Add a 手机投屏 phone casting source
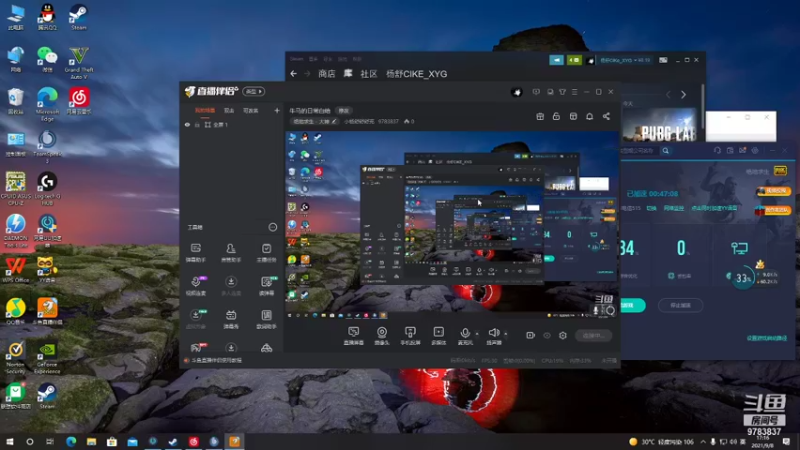 pos(410,336)
